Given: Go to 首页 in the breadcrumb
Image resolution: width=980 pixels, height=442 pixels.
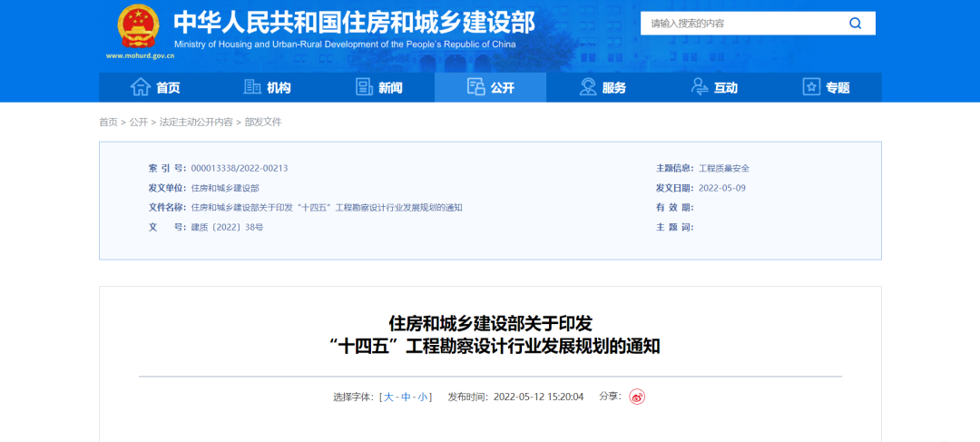Looking at the screenshot, I should click(x=108, y=123).
